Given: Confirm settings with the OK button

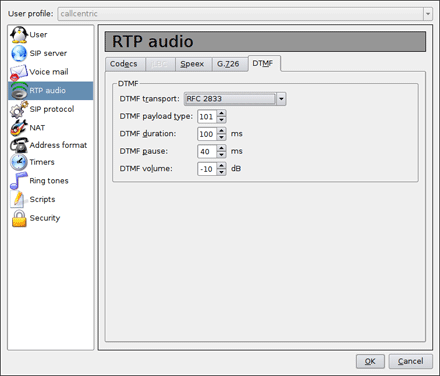Looking at the screenshot, I should 370,361.
